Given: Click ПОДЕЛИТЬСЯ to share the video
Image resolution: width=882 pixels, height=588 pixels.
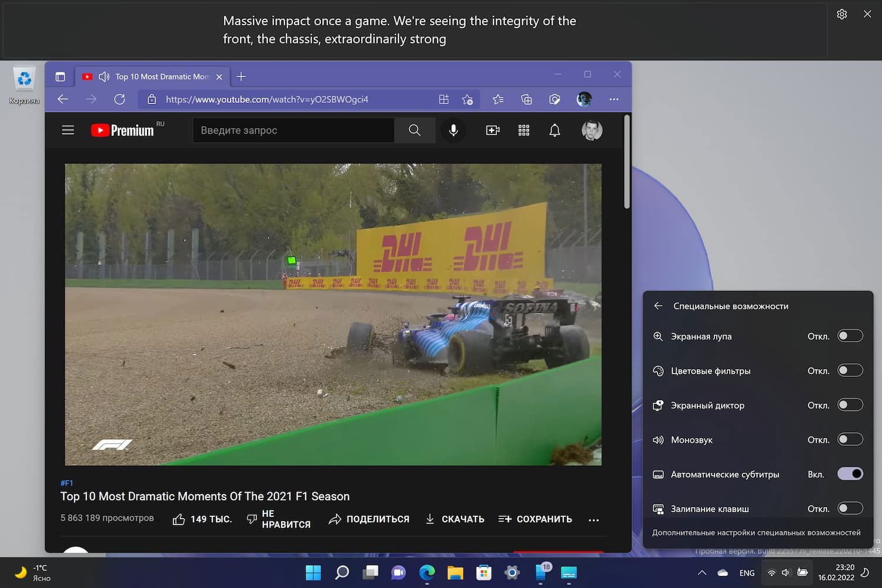Looking at the screenshot, I should [369, 519].
